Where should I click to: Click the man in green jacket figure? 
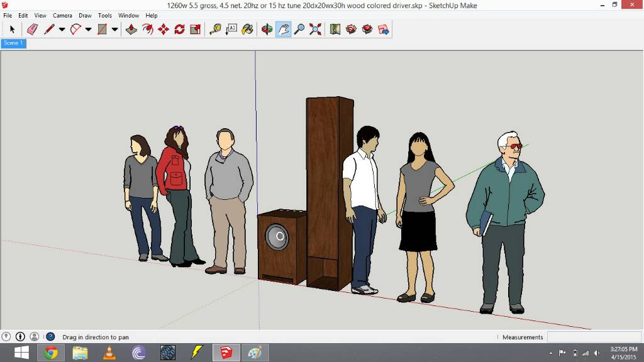pos(505,222)
